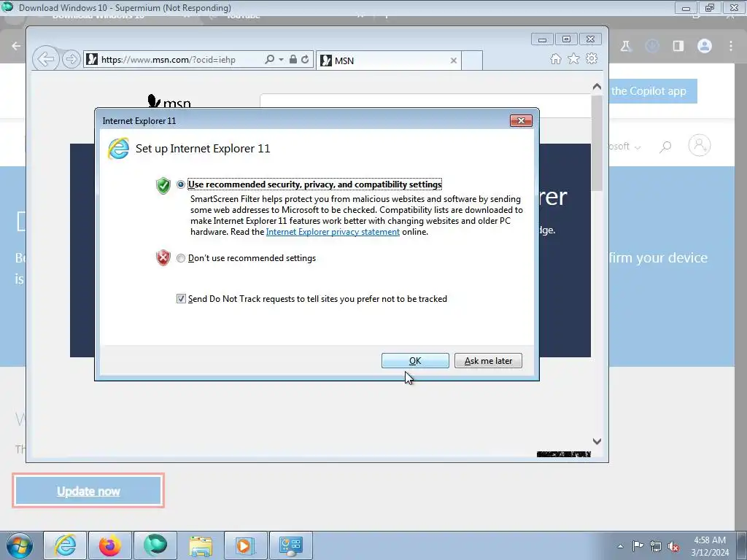Open Firefox from taskbar
Screen dimensions: 747x560
(110, 545)
